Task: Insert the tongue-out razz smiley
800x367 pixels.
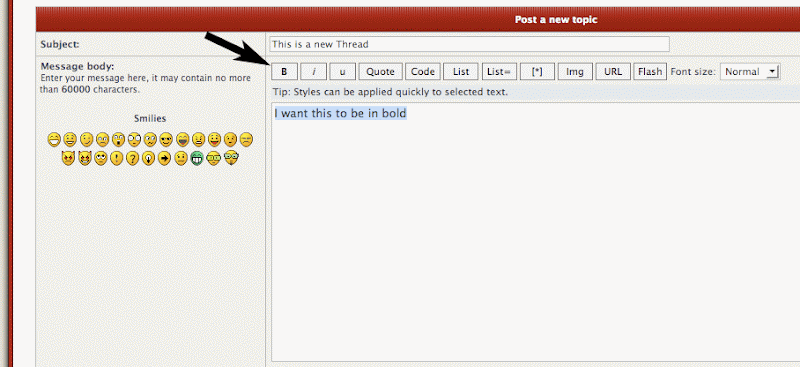Action: (214, 139)
